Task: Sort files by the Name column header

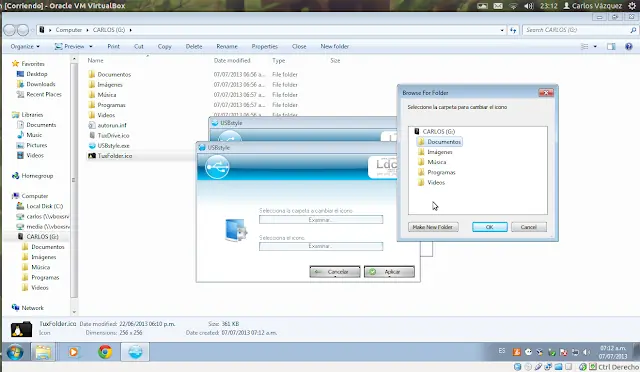Action: [96, 60]
